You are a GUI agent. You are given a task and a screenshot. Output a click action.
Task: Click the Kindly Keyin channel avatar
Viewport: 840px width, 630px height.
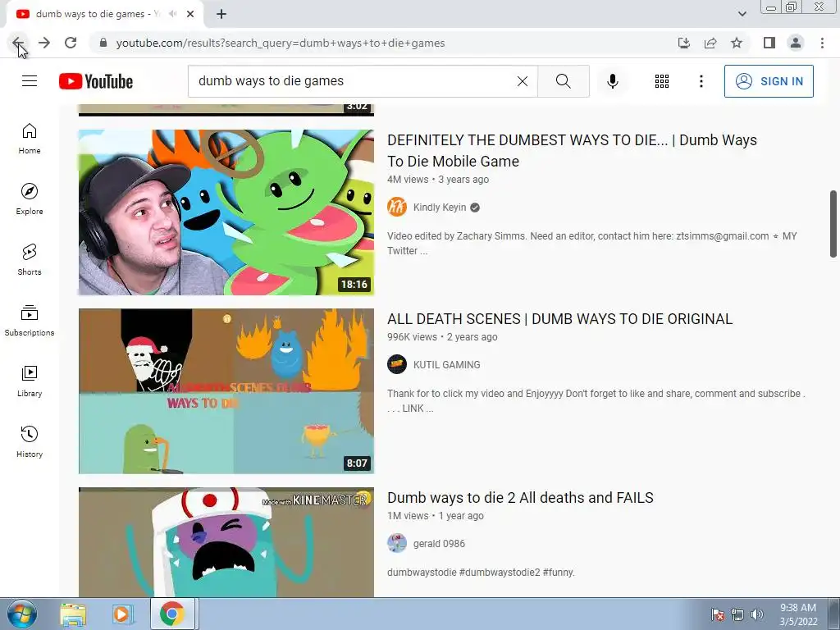(x=397, y=207)
